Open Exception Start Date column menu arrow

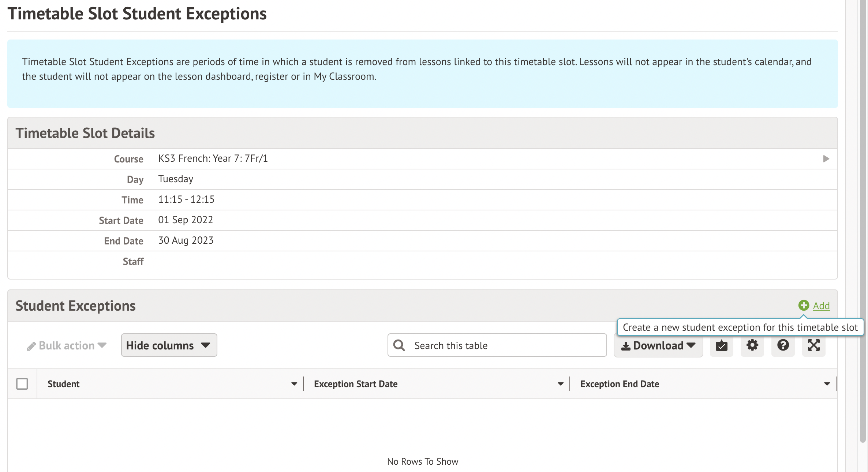[560, 384]
